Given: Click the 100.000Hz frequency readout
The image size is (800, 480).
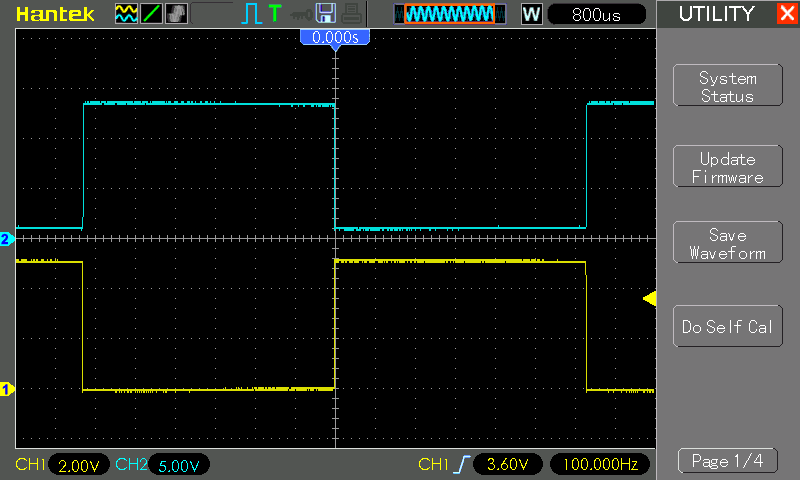Looking at the screenshot, I should (x=600, y=464).
